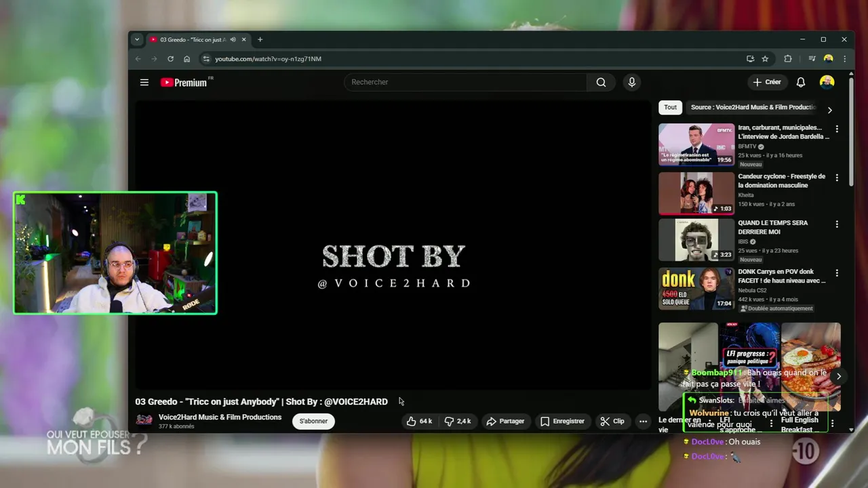View site information icon in address bar
The width and height of the screenshot is (868, 488).
206,59
